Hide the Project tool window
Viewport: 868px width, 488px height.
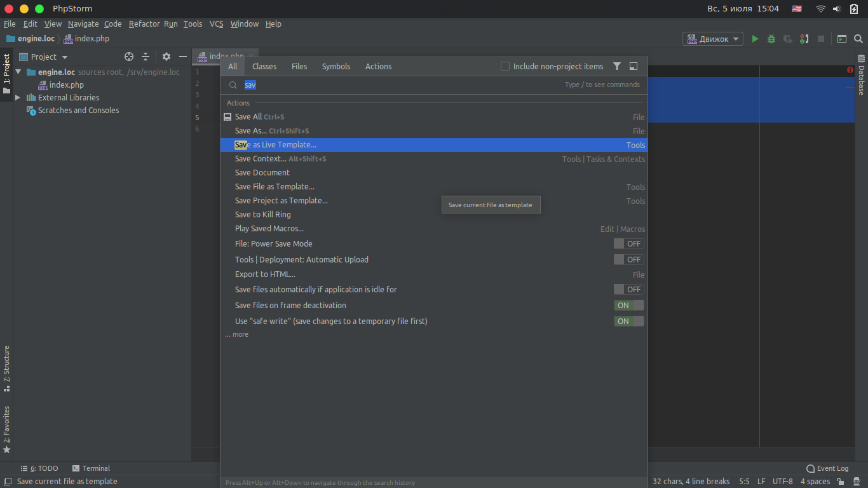click(183, 57)
